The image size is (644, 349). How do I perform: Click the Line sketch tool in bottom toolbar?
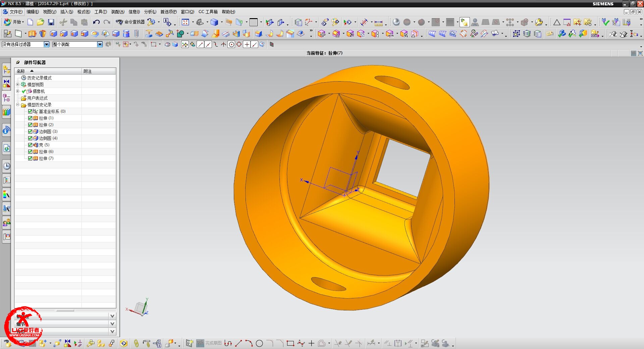tap(238, 343)
